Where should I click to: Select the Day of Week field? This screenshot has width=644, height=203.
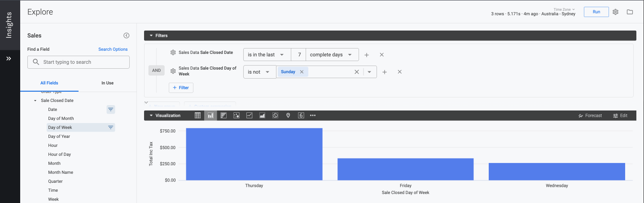(60, 128)
